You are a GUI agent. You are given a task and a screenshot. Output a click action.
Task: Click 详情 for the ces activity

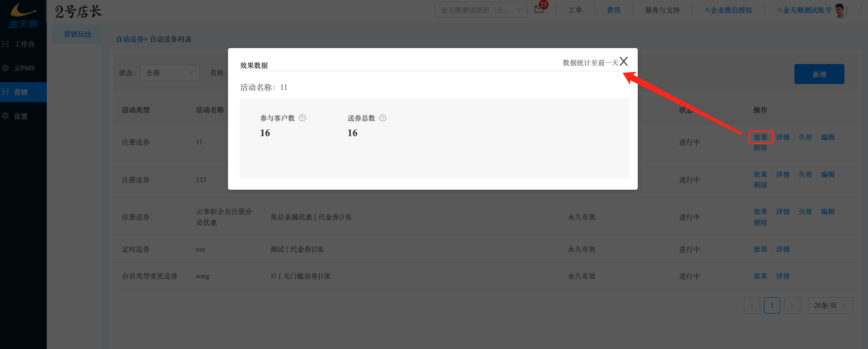click(x=783, y=249)
